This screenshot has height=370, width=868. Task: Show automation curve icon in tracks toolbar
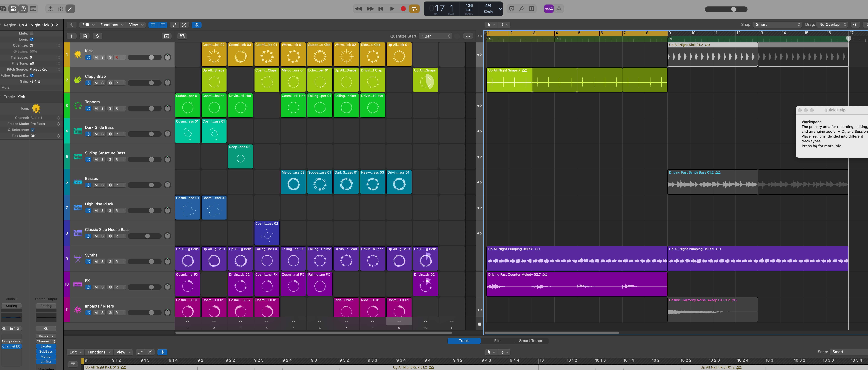coord(174,25)
